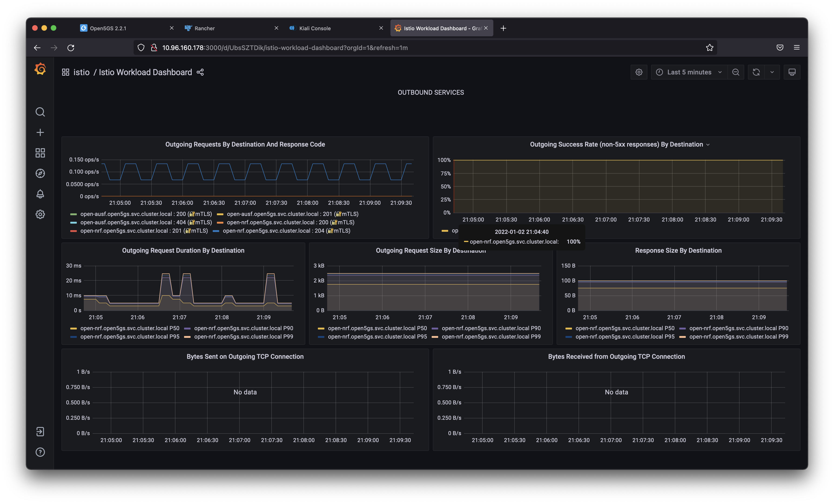Toggle the cycle view mode monitor icon
Screen dimensions: 834x504
tap(792, 72)
